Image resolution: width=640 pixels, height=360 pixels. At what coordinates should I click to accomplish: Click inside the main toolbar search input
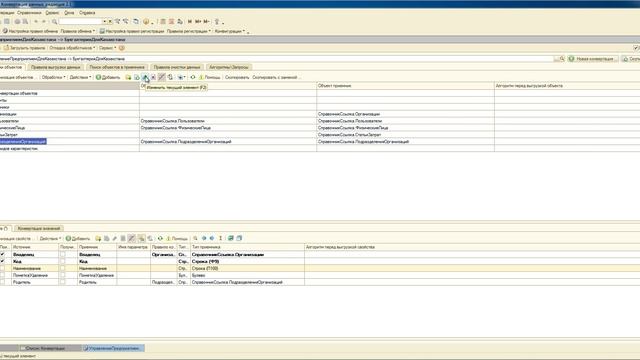[80, 22]
